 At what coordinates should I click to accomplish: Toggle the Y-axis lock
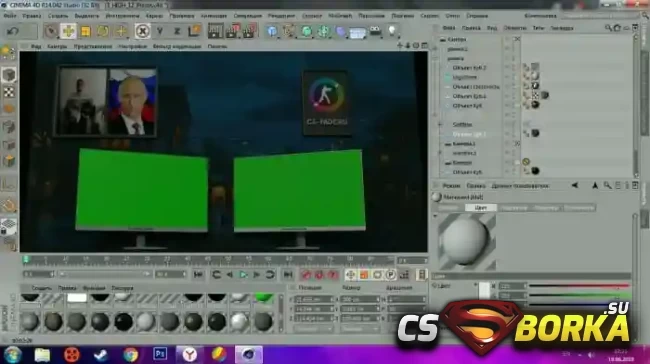tap(160, 31)
